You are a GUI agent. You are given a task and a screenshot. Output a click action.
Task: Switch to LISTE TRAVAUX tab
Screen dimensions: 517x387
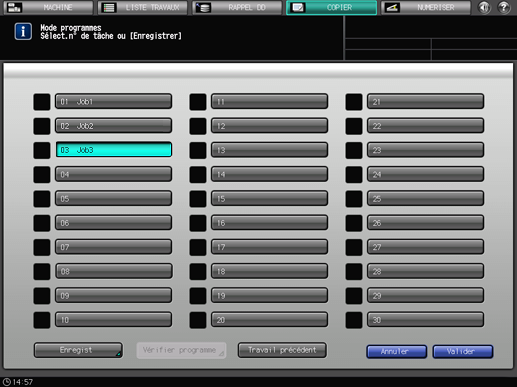click(143, 7)
